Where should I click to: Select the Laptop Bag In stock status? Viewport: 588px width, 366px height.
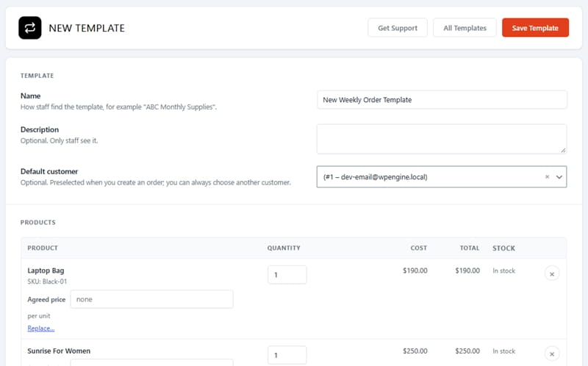point(504,270)
